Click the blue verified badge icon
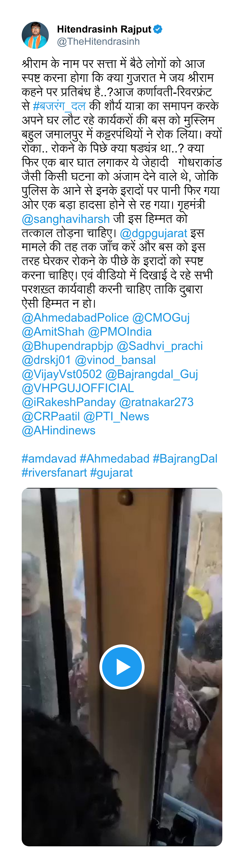Viewport: 244px width, 868px height. point(158,29)
